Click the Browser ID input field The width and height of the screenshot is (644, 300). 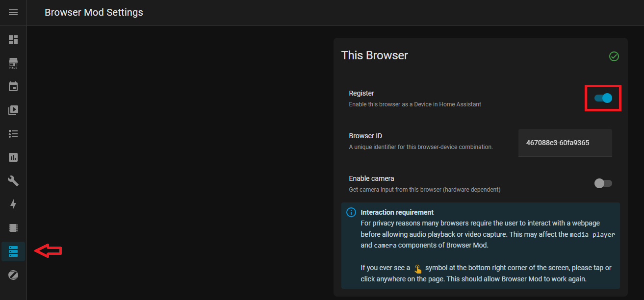(565, 143)
